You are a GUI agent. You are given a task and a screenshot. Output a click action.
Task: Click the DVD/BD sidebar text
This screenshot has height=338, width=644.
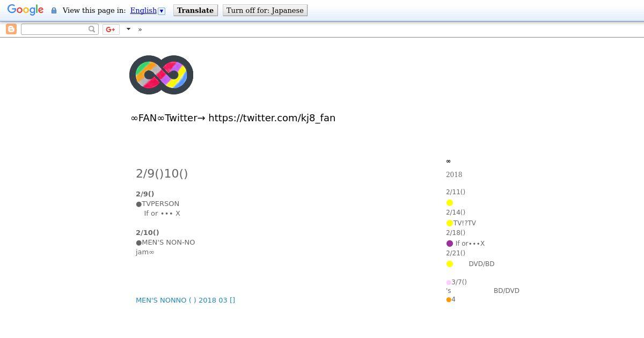pos(481,264)
